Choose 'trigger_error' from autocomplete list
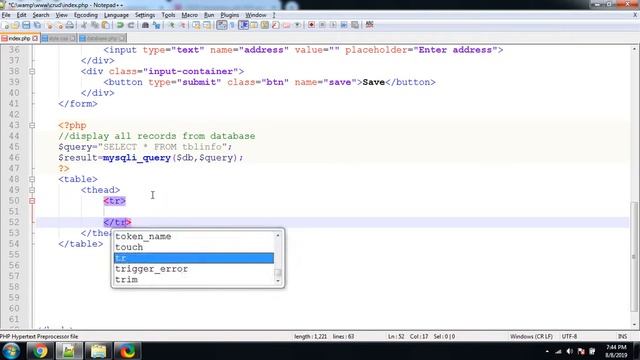Screen dimensions: 640x360 point(193,269)
